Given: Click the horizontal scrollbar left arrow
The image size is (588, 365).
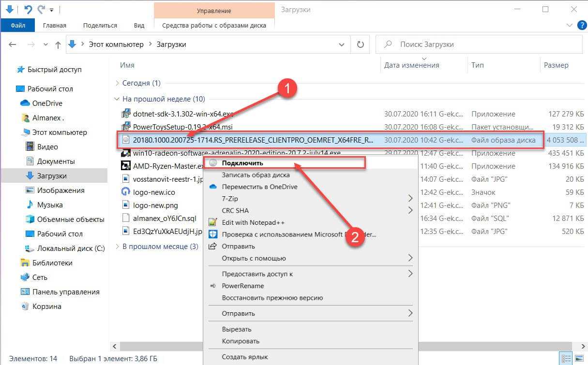Looking at the screenshot, I should tap(115, 347).
